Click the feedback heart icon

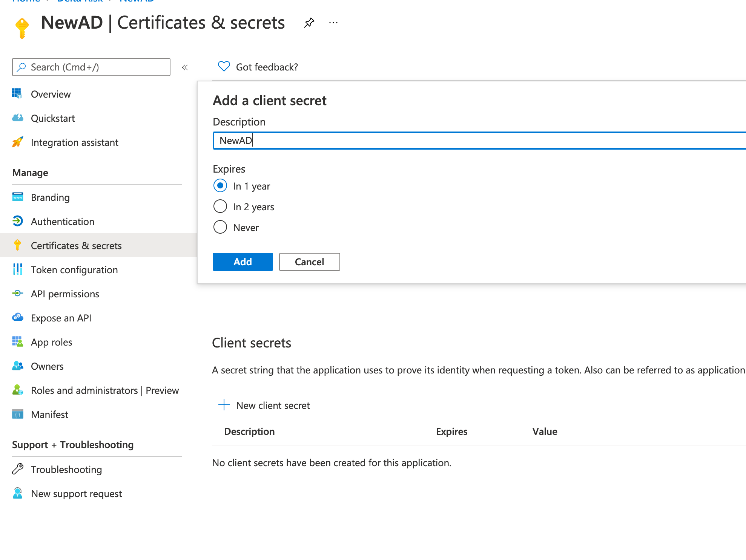coord(224,67)
